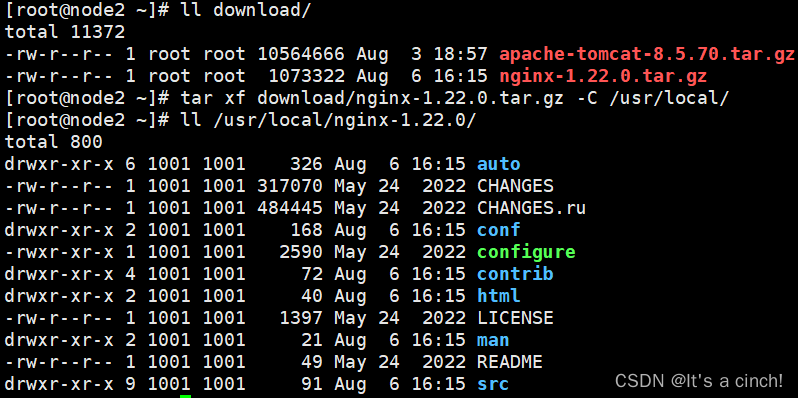Click the apache-tomcat-8.5.70.tar.gz filename
Image resolution: width=798 pixels, height=398 pixels.
pyautogui.click(x=647, y=54)
